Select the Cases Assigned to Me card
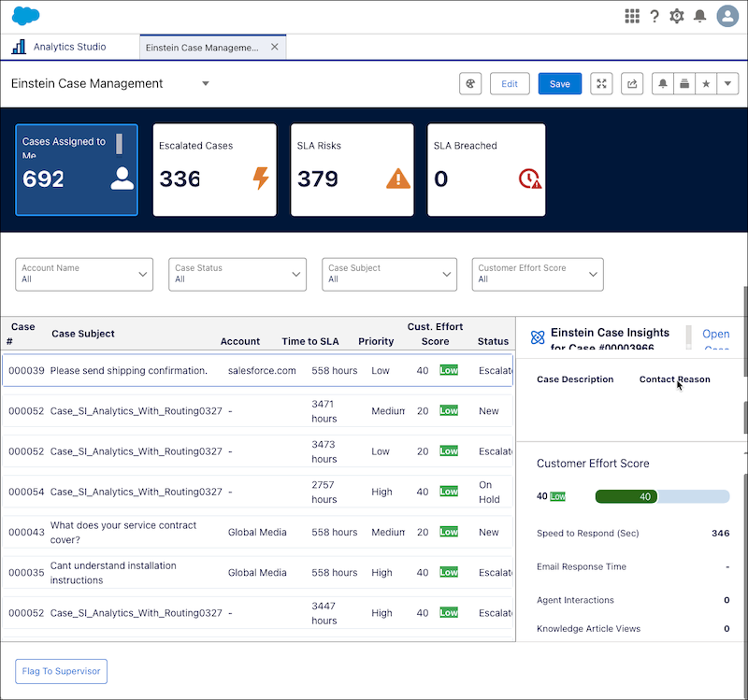The height and width of the screenshot is (700, 748). click(x=77, y=170)
